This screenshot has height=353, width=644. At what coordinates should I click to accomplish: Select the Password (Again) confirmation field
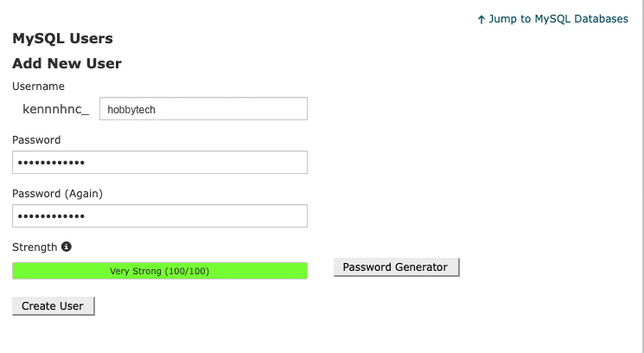160,216
